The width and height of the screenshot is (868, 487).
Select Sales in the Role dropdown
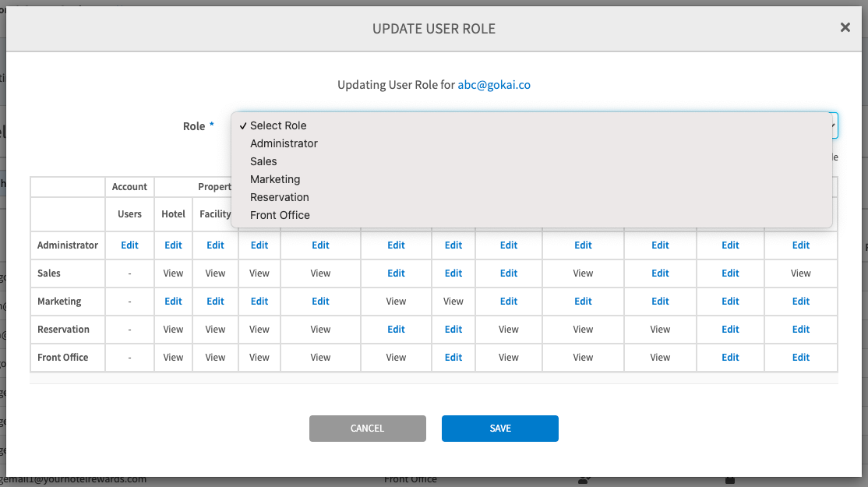tap(263, 161)
